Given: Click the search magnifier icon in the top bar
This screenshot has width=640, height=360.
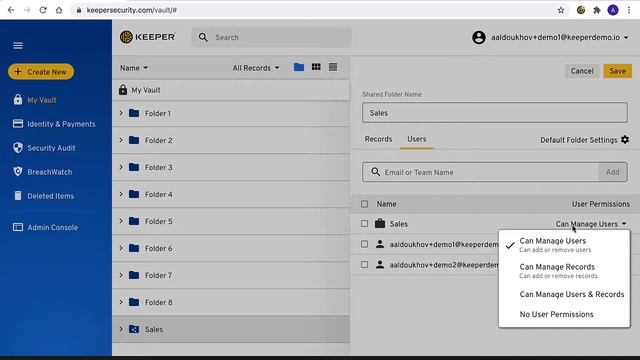Looking at the screenshot, I should (203, 37).
